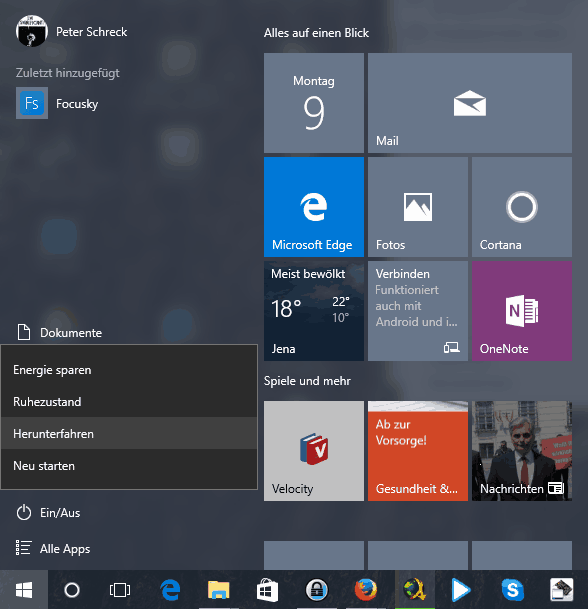588x609 pixels.
Task: Open the calendar tile showing Montag 9
Action: coord(314,103)
